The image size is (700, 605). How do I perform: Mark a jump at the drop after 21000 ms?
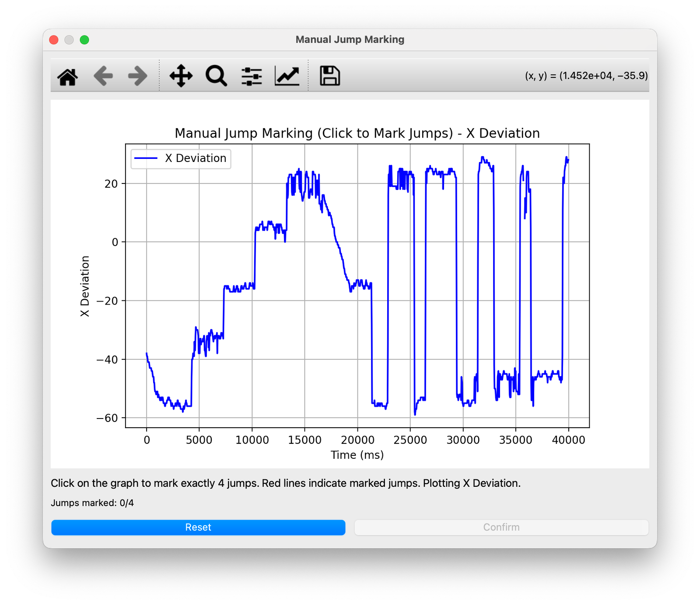[371, 341]
